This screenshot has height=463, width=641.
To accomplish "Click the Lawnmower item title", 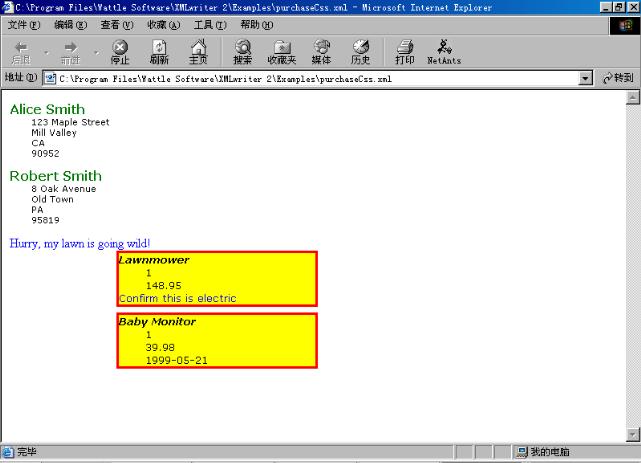I will pyautogui.click(x=154, y=260).
